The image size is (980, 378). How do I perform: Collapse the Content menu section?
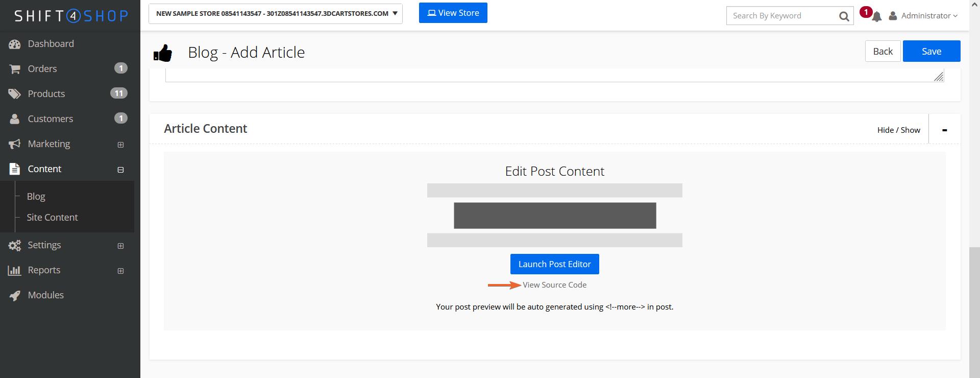[120, 170]
